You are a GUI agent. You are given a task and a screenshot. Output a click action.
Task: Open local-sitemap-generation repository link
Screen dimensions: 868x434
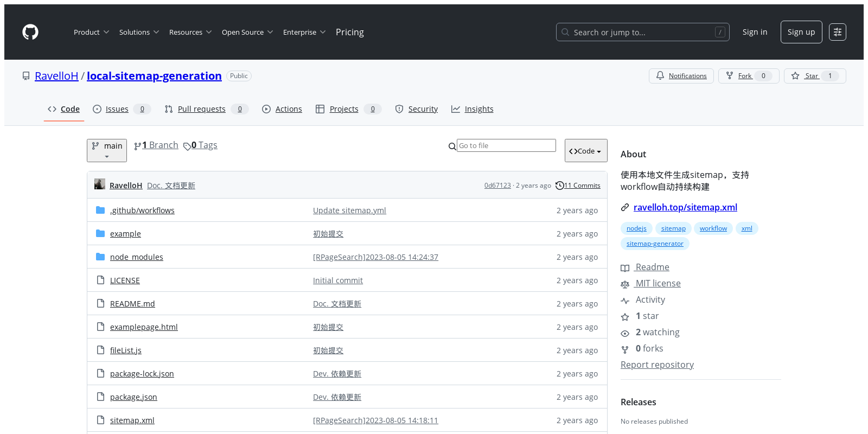tap(154, 76)
